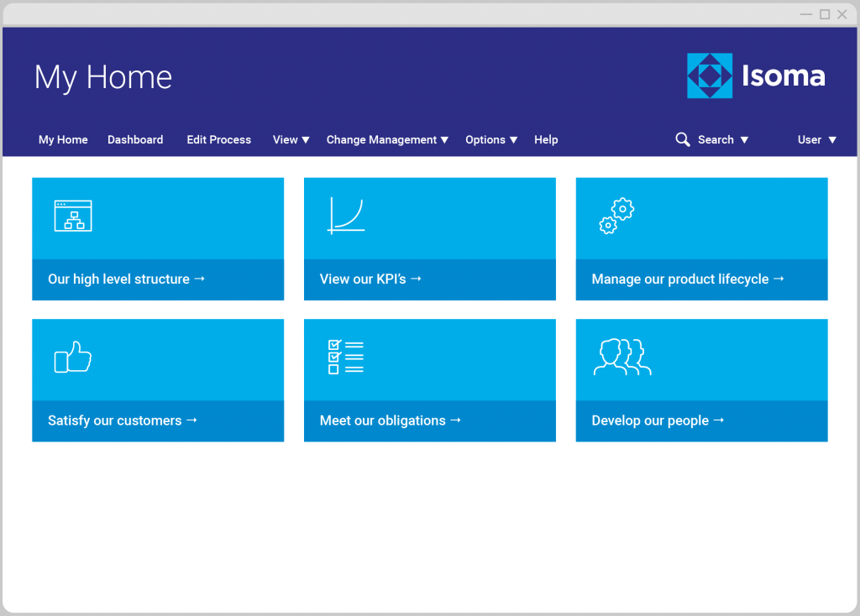The width and height of the screenshot is (860, 616).
Task: Click the magnifying glass search icon
Action: point(683,139)
